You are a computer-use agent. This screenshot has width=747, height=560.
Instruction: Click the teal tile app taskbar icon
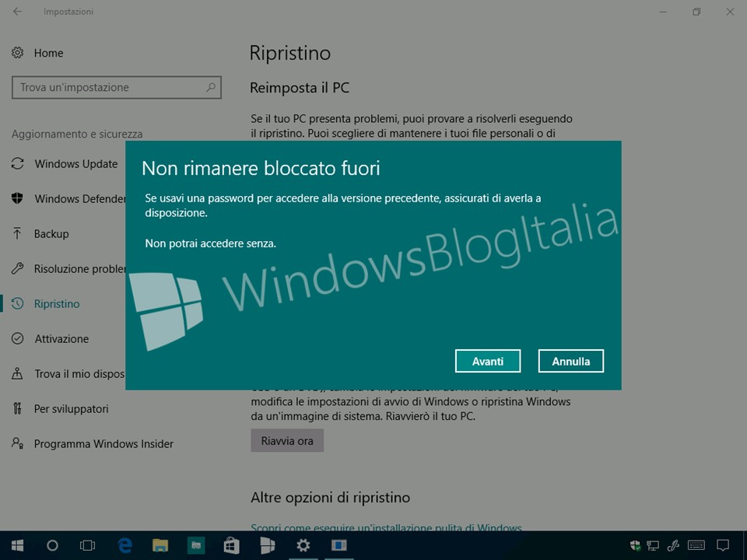tap(196, 545)
